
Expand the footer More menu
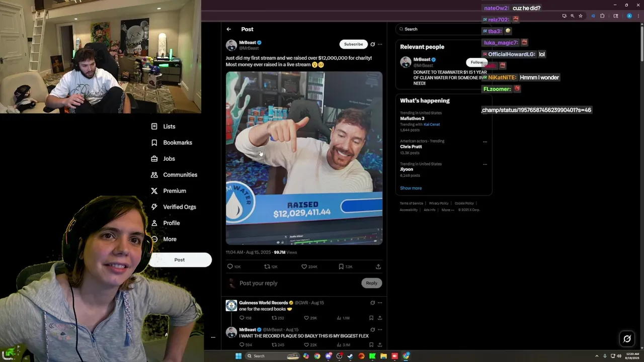447,210
